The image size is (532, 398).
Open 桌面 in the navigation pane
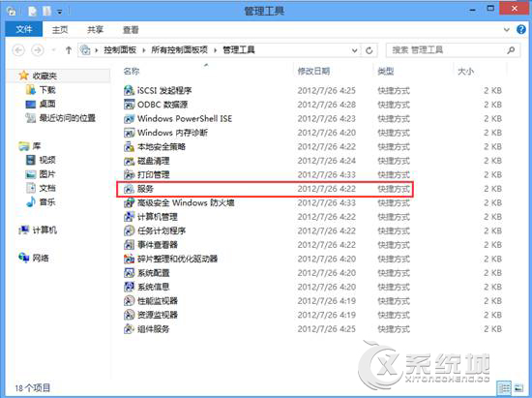[47, 104]
